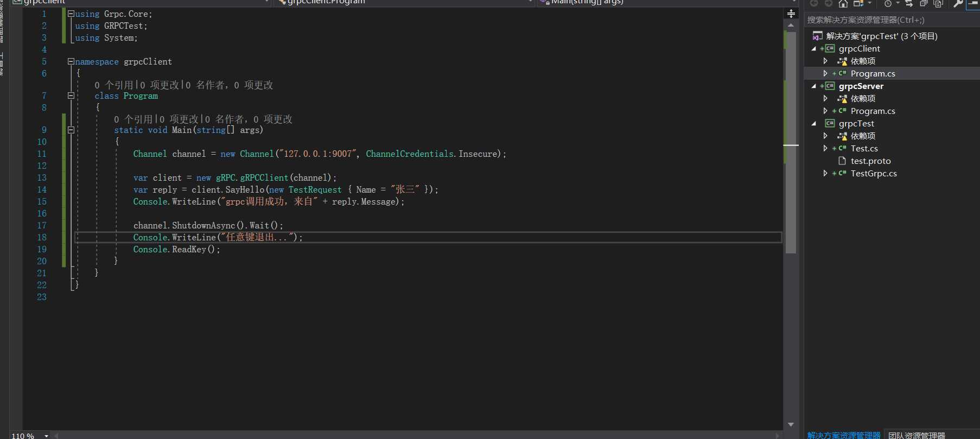Expand 依赖项 under grpcTest
980x439 pixels.
click(x=825, y=136)
